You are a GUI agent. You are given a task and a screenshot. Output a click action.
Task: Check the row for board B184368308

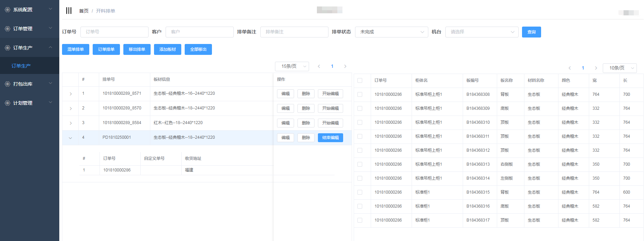click(x=360, y=94)
